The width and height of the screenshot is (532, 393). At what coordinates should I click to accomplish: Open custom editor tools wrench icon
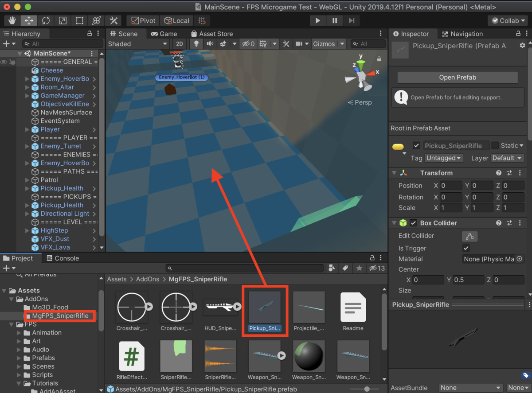coord(113,20)
